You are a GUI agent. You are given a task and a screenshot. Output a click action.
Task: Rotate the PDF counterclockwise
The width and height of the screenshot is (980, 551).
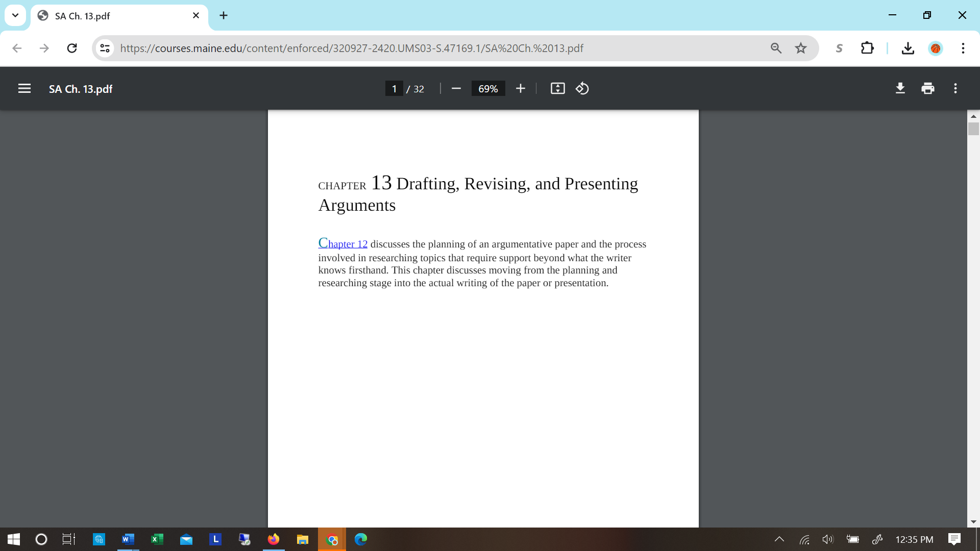click(582, 88)
